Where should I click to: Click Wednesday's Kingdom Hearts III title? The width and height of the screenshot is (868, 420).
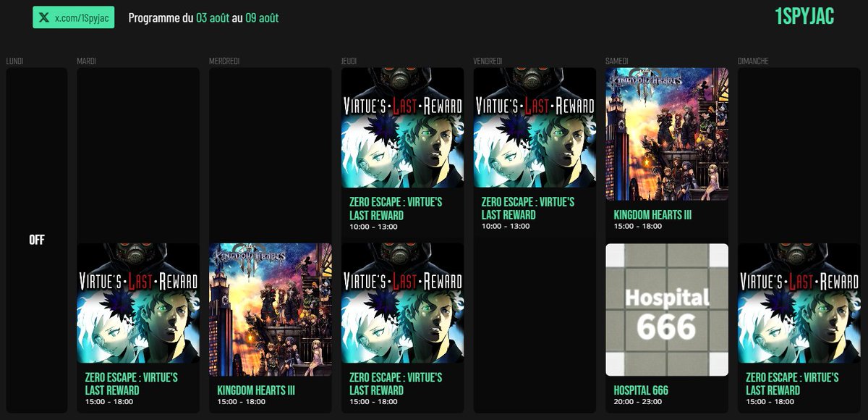(x=256, y=390)
